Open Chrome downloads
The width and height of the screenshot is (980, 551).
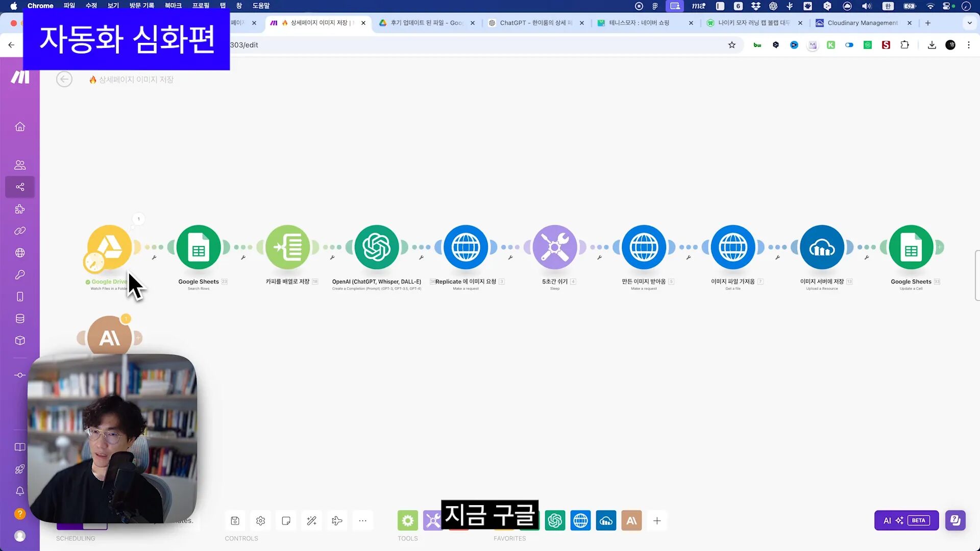tap(932, 45)
